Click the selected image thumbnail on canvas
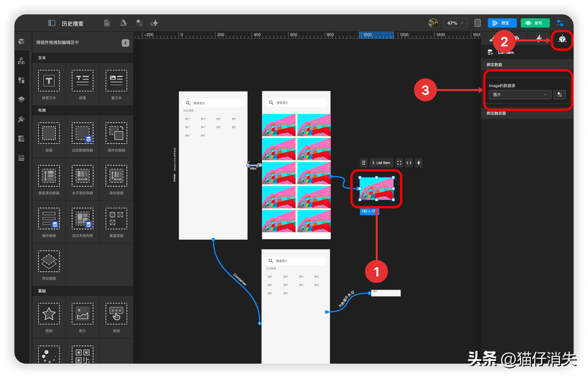The width and height of the screenshot is (588, 378). [x=376, y=188]
